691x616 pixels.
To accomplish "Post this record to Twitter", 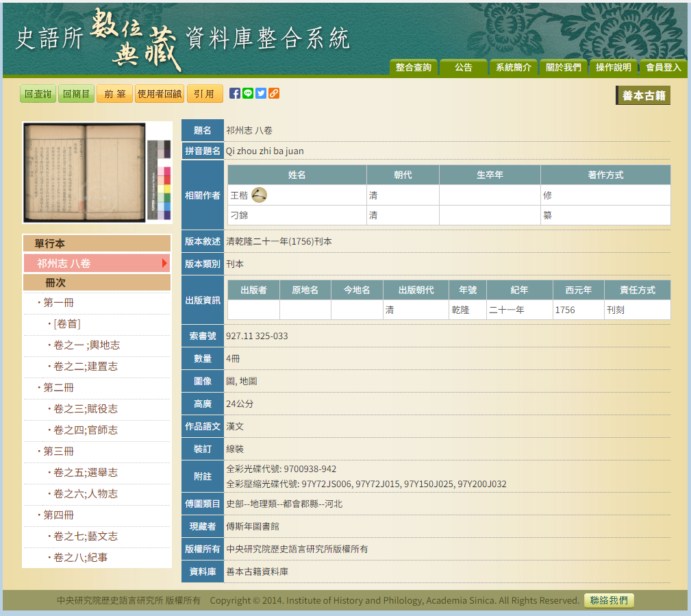I will click(x=260, y=93).
